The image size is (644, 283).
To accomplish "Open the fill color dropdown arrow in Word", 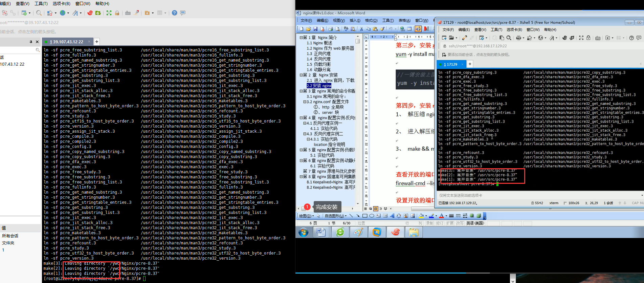I will pos(426,216).
